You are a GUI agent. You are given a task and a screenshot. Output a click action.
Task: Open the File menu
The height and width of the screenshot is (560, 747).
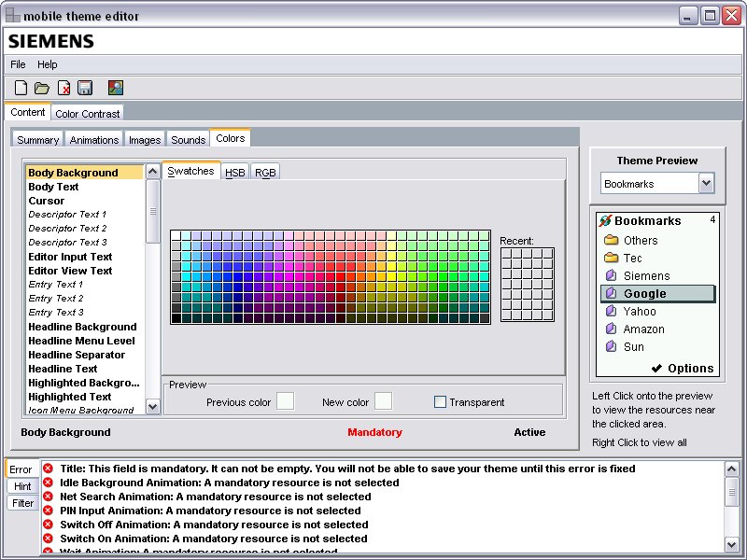pyautogui.click(x=18, y=64)
